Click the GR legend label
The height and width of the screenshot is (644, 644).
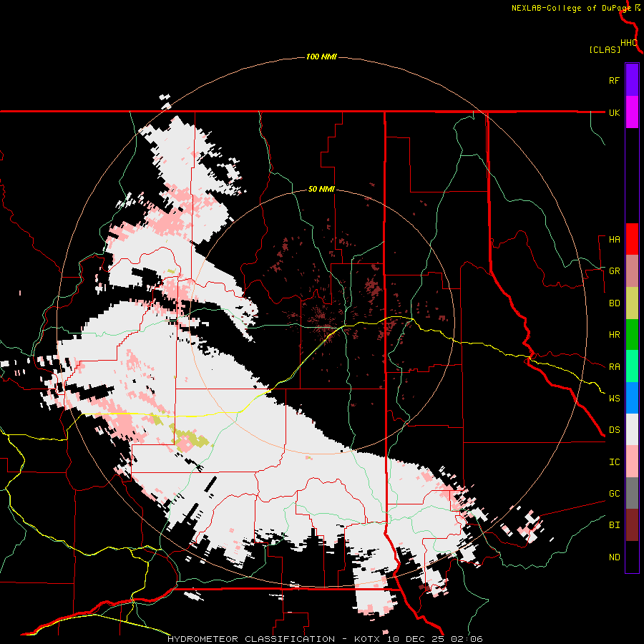tap(614, 271)
